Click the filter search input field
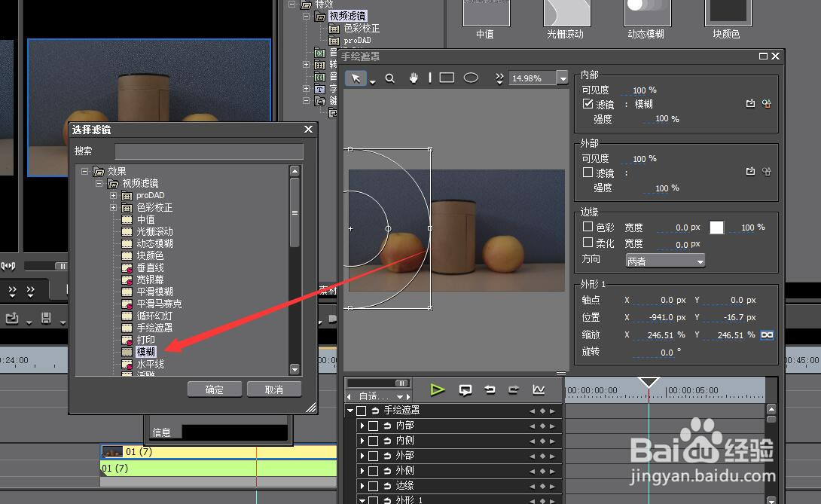 209,151
